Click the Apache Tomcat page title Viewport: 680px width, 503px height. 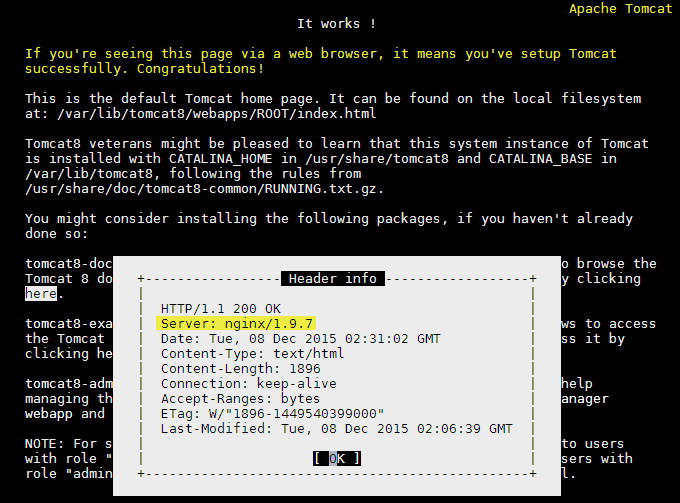(x=620, y=9)
